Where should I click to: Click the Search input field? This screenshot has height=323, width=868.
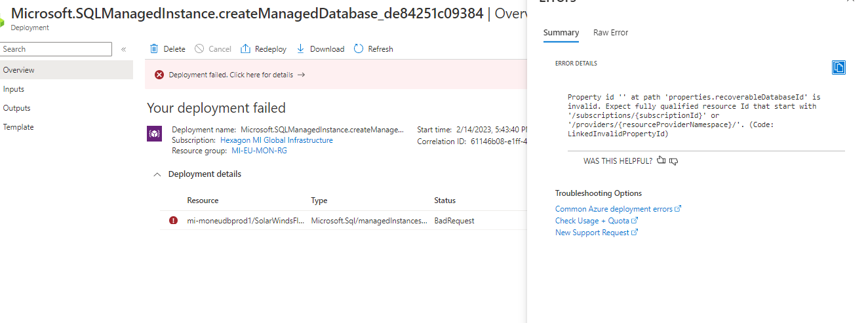56,49
